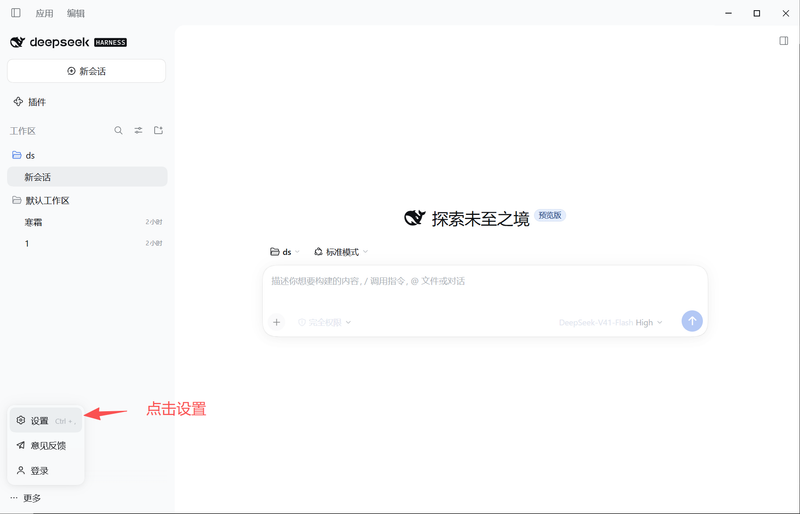
Task: Open the 寒霜 conversation
Action: click(87, 222)
